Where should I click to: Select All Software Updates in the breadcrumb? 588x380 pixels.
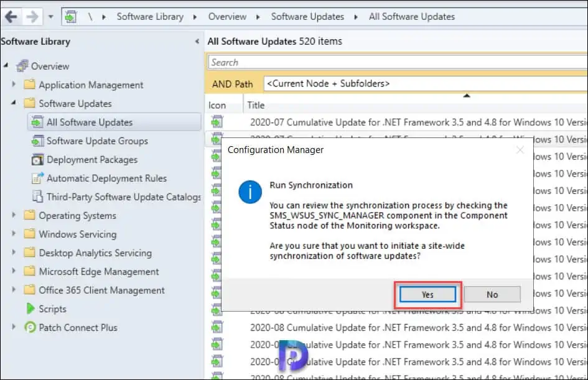412,17
